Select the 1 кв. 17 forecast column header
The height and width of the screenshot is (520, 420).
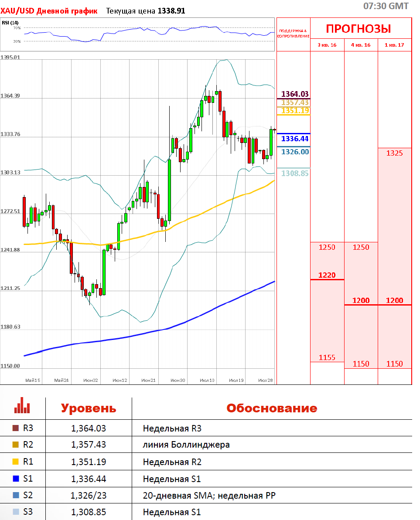click(394, 45)
